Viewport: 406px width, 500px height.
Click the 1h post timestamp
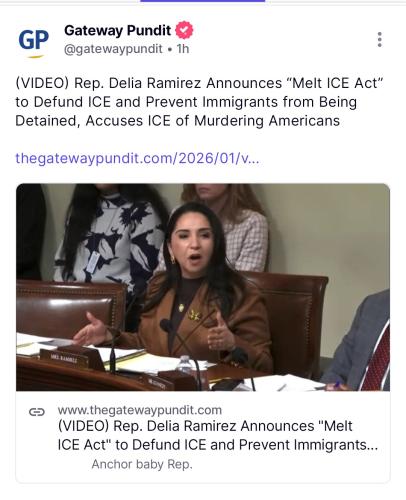[183, 49]
